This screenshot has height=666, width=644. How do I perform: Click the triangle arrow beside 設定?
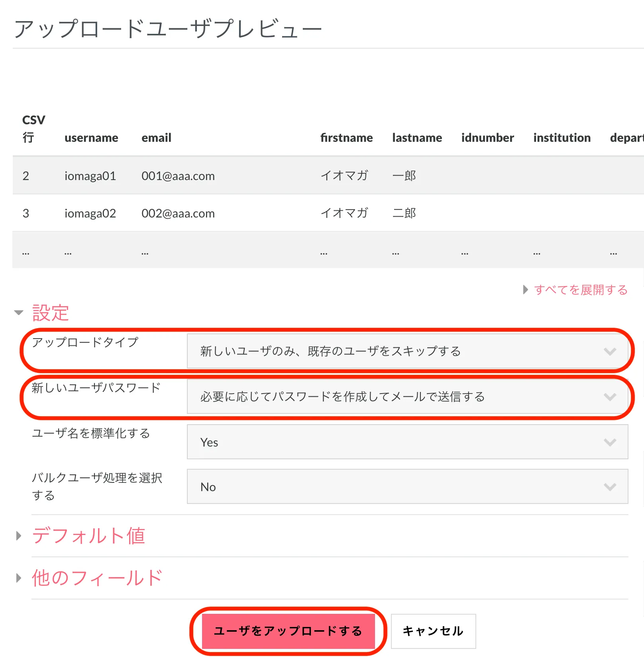coord(19,313)
